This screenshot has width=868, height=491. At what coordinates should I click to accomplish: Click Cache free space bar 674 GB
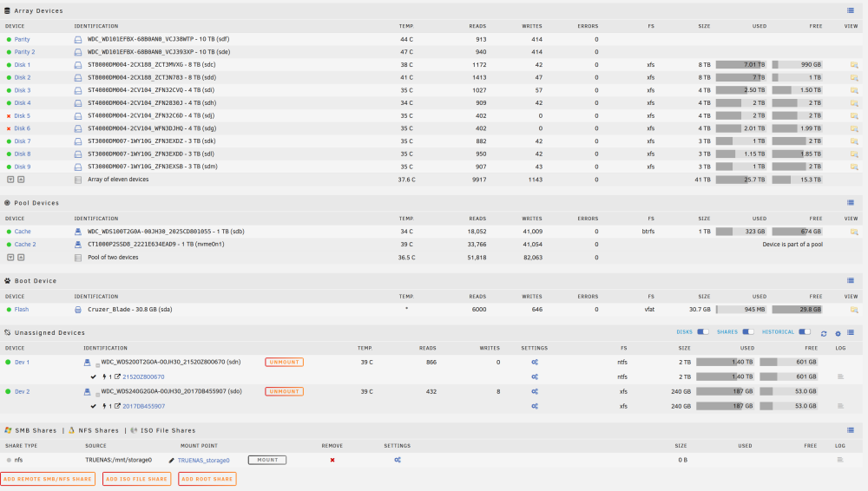[797, 232]
